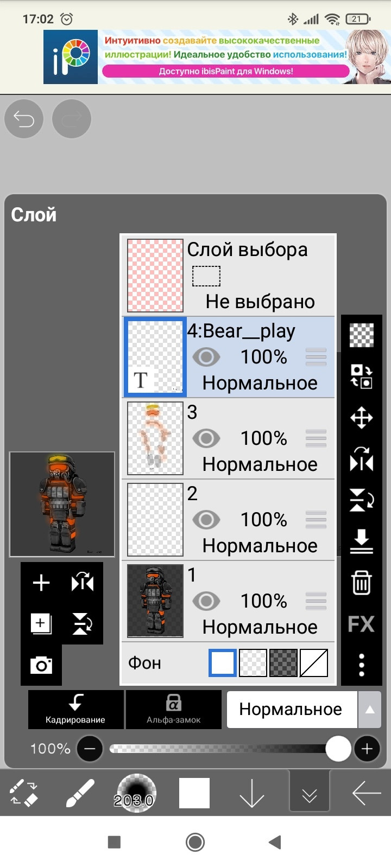Tap the Кадрирование clipping button
The image size is (391, 868).
tap(75, 710)
